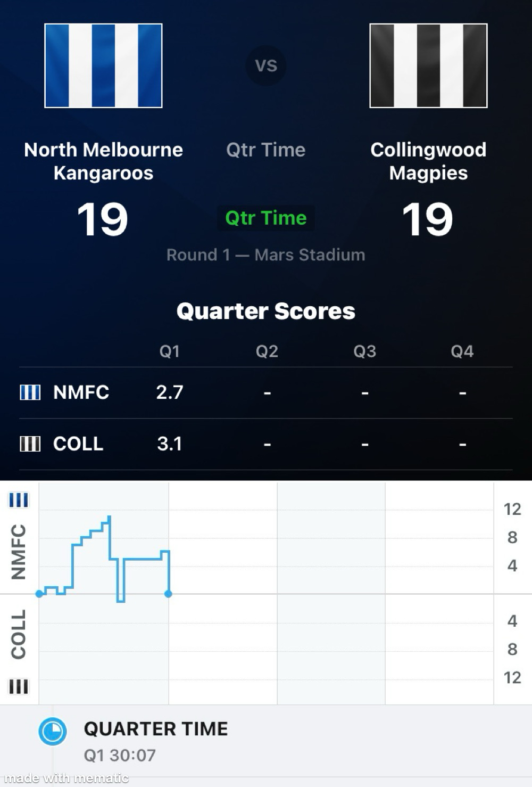Click the NMFC Q1 score 2.7
This screenshot has height=787, width=532.
tap(170, 392)
